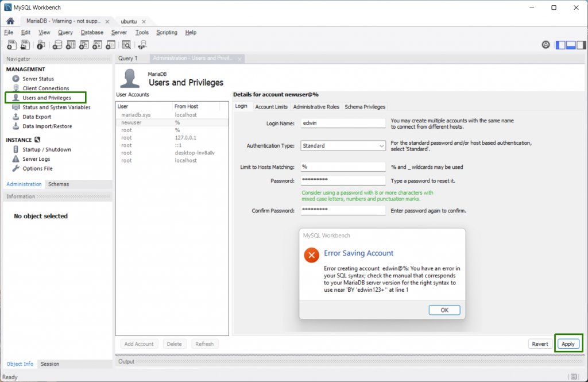Click the create stored procedure toolbar icon

click(x=97, y=45)
